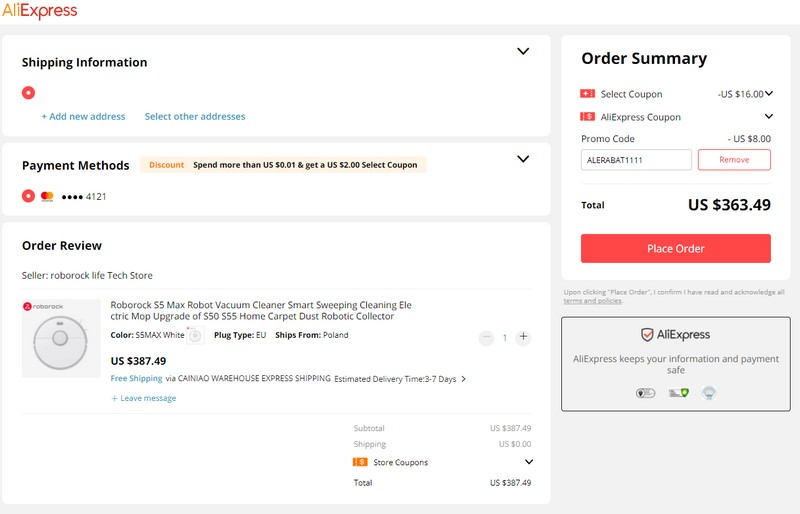
Task: Click the Mastercard card icon
Action: (47, 196)
